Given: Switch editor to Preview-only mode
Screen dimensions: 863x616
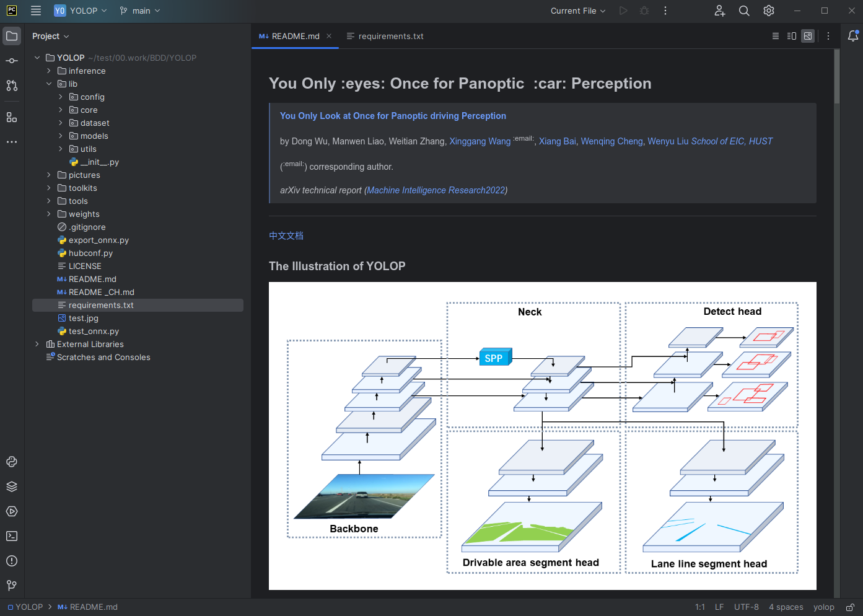Looking at the screenshot, I should tap(808, 36).
